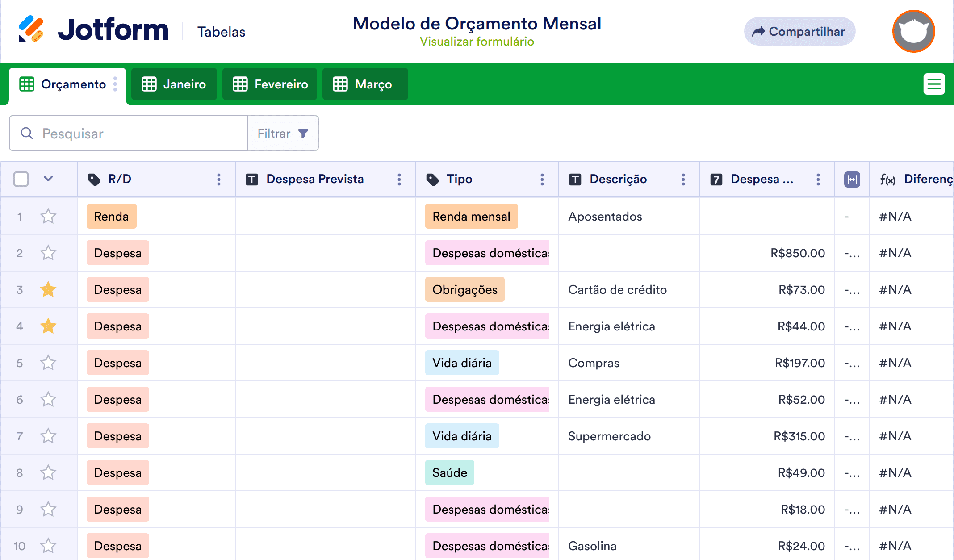The width and height of the screenshot is (954, 560).
Task: Open the Visualizar formulário link
Action: click(x=477, y=41)
